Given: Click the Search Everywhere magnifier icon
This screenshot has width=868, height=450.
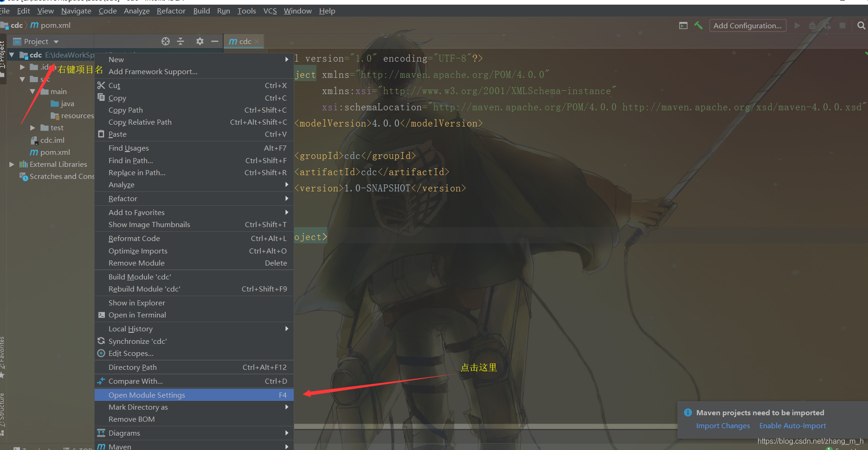Looking at the screenshot, I should [x=861, y=25].
